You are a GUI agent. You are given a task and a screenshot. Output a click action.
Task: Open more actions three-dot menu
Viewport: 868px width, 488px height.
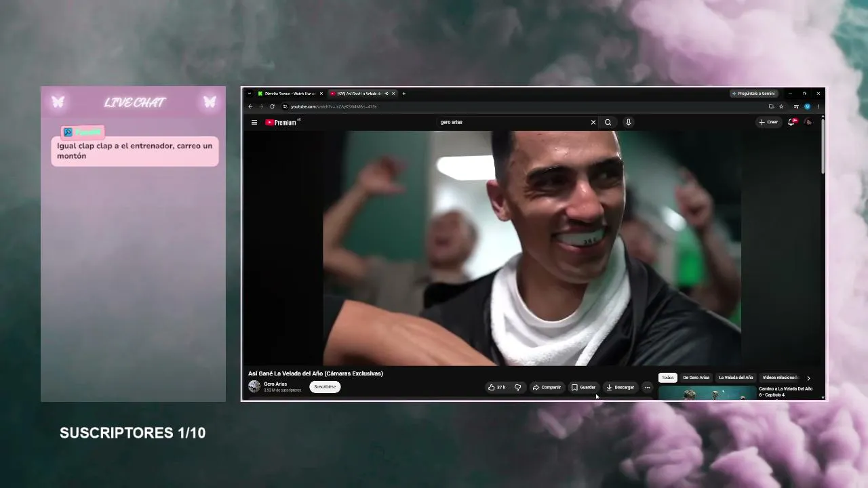tap(647, 388)
